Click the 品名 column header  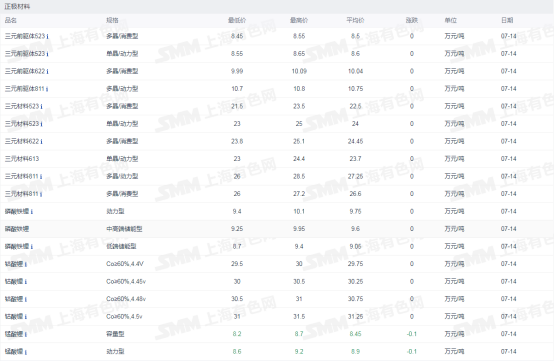[11, 20]
